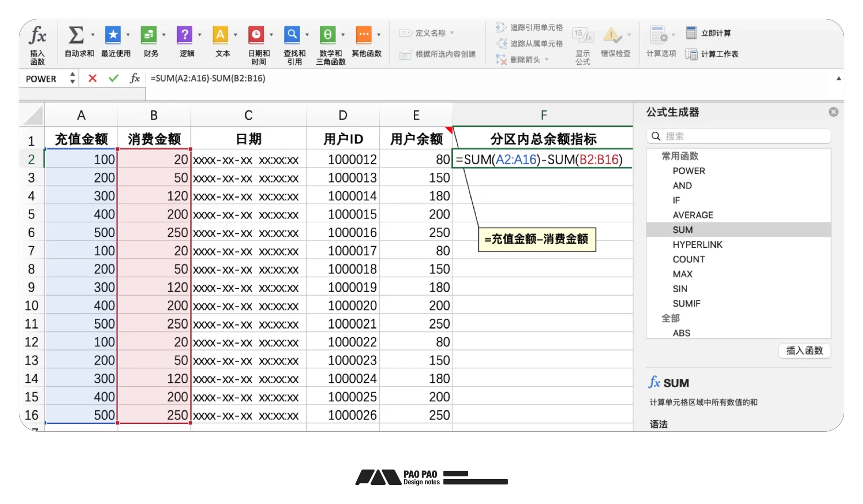The image size is (863, 504).
Task: Click the 立即计算 calculate now icon
Action: pos(692,33)
